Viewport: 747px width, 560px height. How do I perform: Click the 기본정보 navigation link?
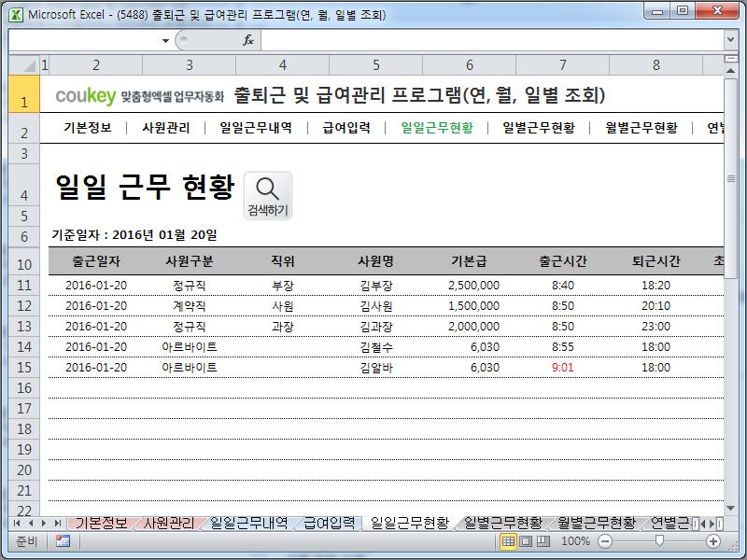(x=88, y=128)
